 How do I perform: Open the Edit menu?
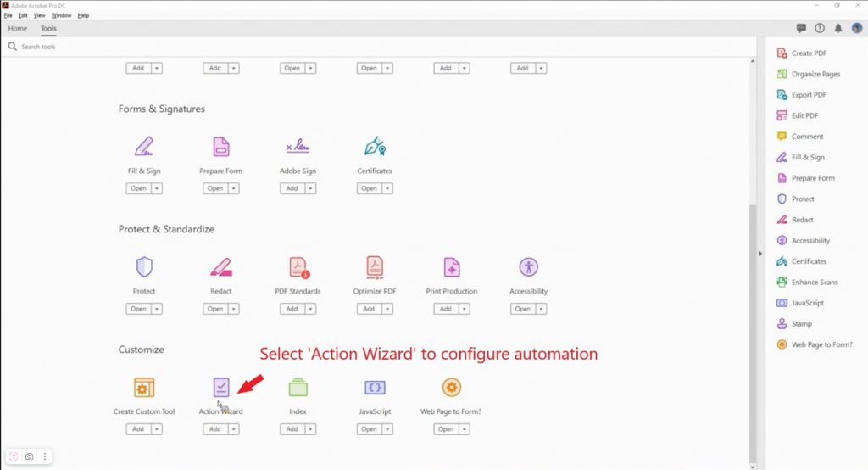click(x=23, y=15)
